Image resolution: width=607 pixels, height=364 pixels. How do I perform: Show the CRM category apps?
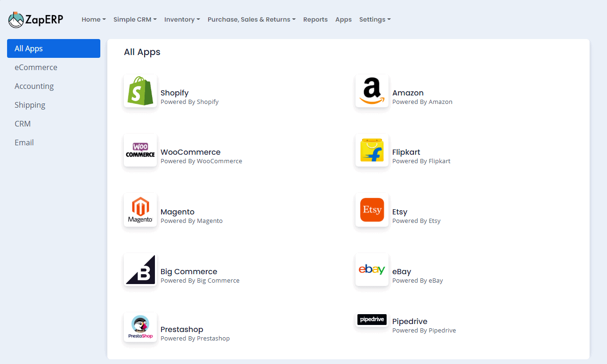click(x=54, y=124)
